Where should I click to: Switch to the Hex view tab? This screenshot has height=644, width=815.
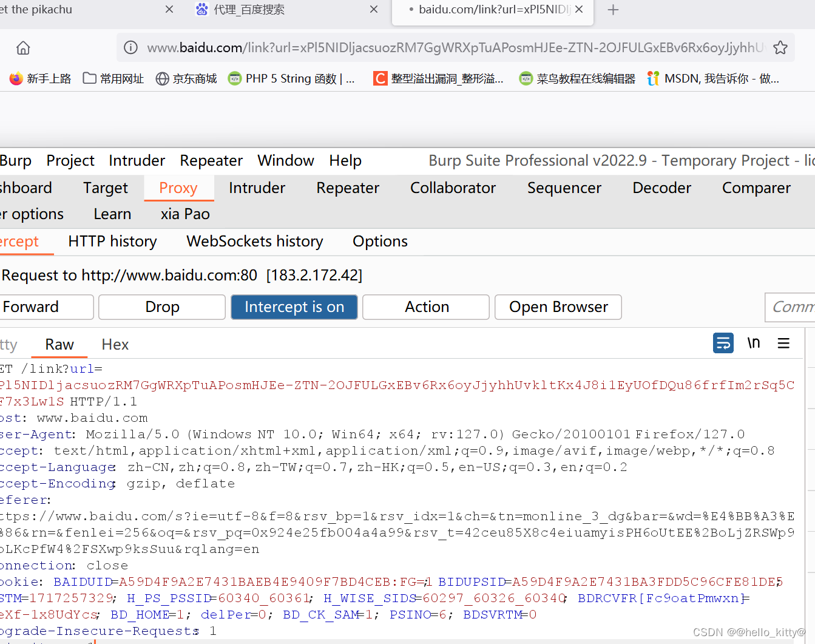115,344
